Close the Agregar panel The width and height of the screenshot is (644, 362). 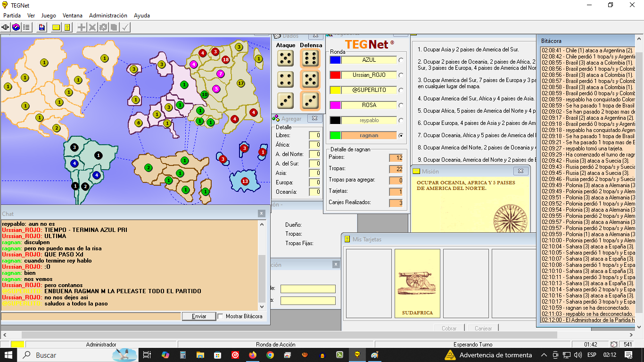pyautogui.click(x=314, y=118)
